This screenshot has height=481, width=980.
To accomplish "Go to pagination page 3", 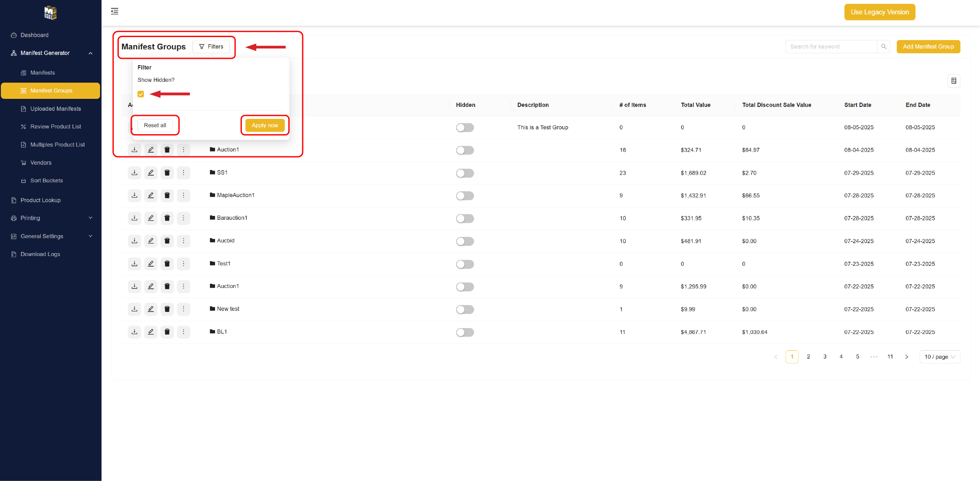I will [x=825, y=357].
